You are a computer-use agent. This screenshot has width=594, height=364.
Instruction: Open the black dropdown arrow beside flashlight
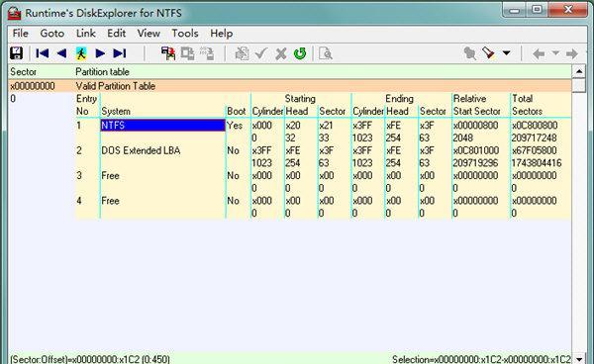[507, 53]
